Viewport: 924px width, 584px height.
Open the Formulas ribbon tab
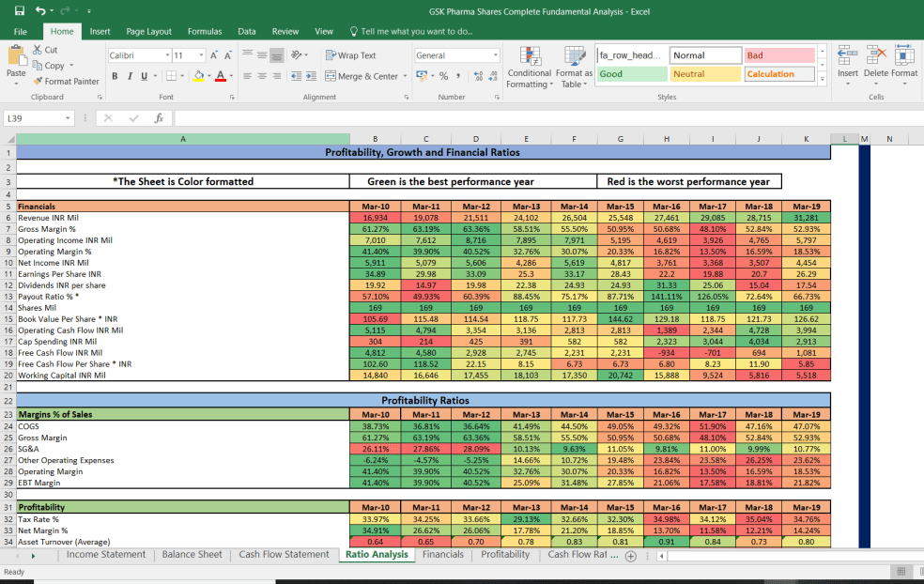coord(205,31)
